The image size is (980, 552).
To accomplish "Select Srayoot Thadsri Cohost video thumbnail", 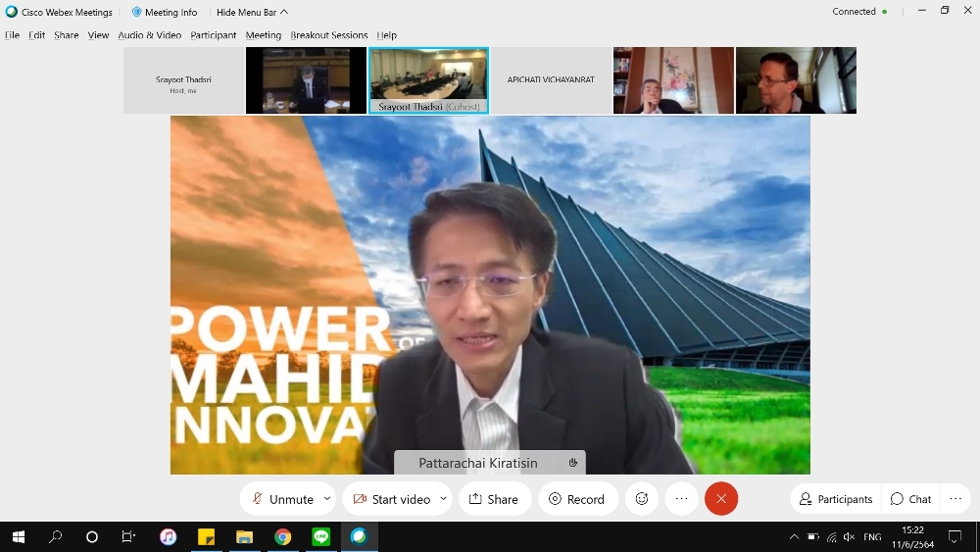I will tap(428, 80).
